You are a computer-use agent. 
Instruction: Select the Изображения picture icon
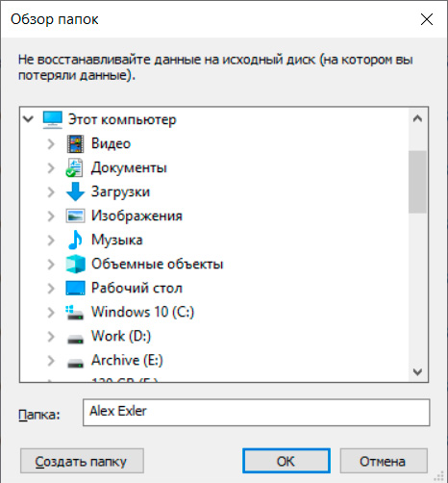click(x=75, y=216)
